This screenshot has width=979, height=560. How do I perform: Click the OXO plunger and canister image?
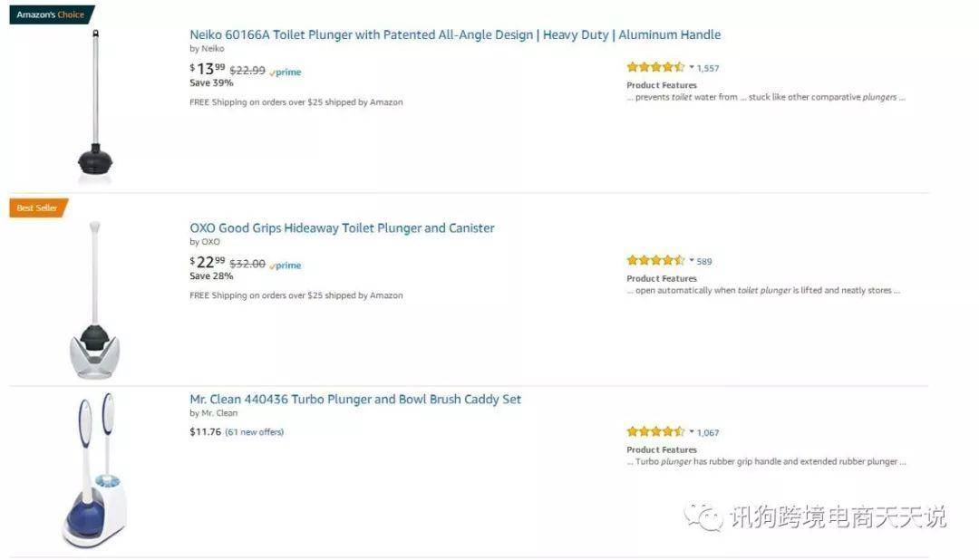tap(94, 300)
